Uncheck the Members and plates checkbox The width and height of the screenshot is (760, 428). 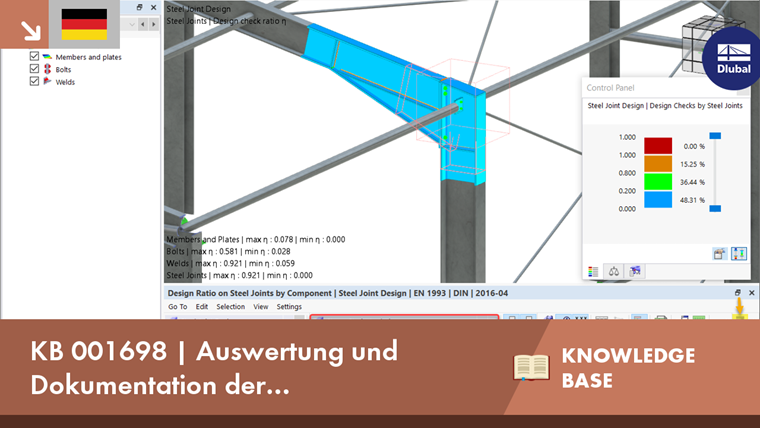34,57
